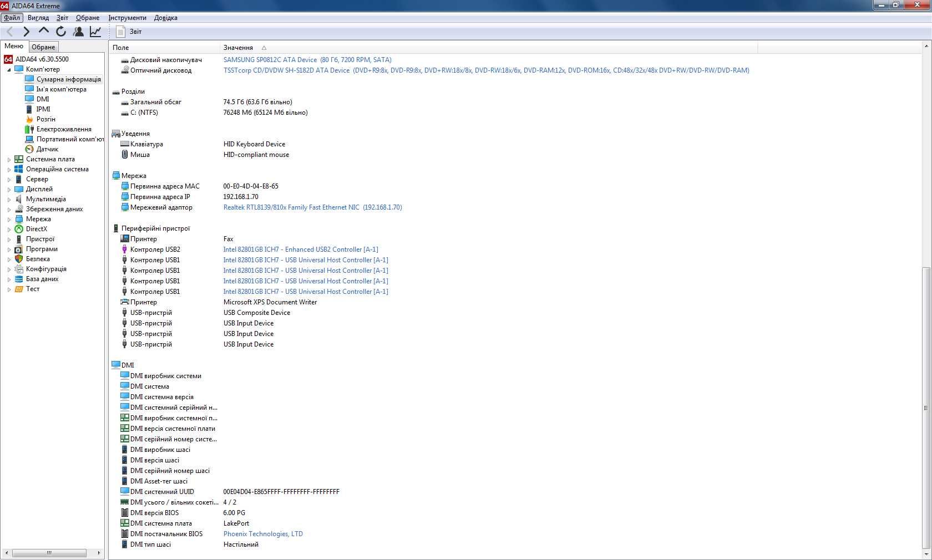Open the Phoenix Technologies, LTD link
The image size is (932, 560).
coord(263,534)
